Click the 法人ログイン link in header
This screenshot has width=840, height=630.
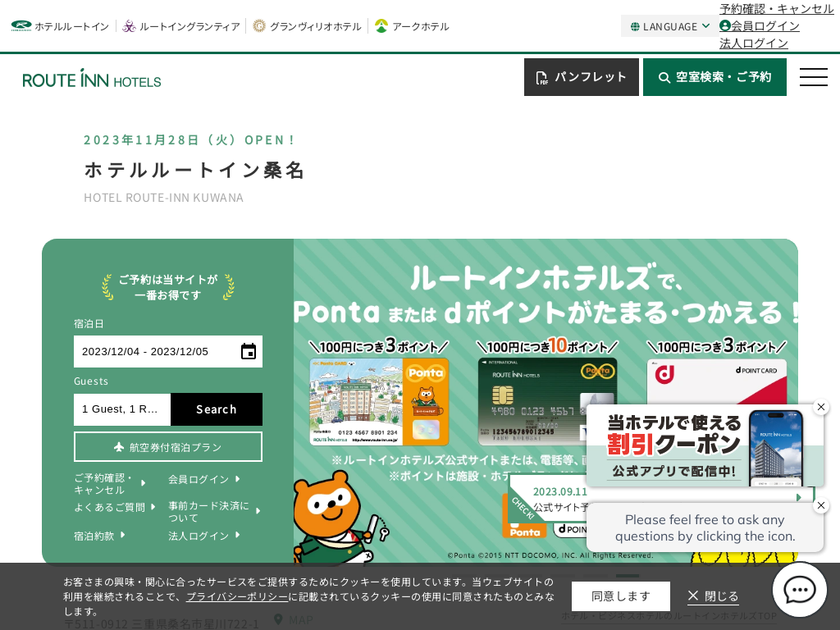pos(754,43)
